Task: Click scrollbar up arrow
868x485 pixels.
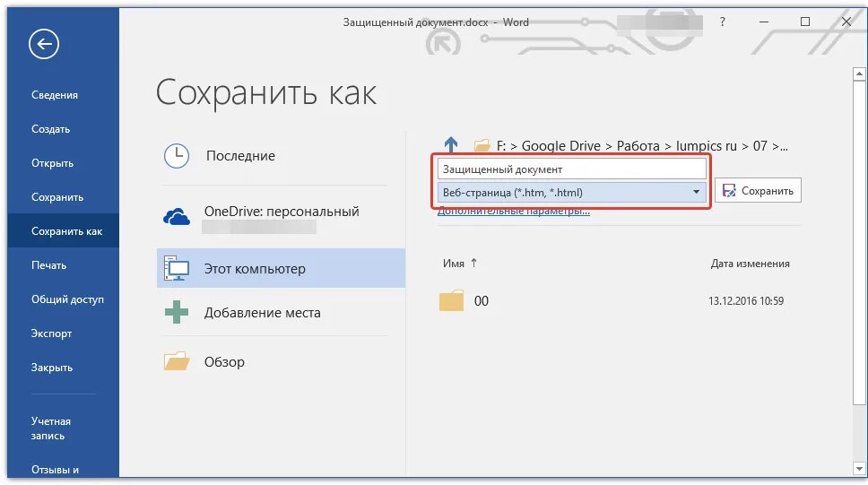Action: pos(859,74)
